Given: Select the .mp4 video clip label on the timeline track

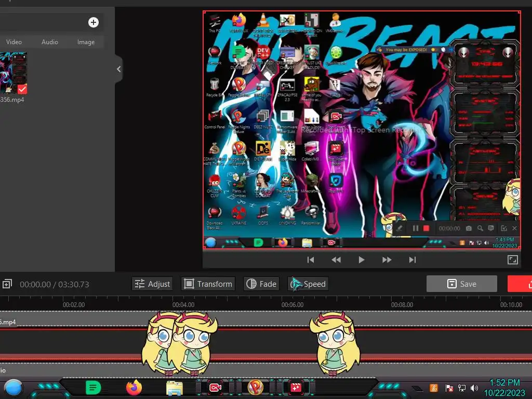Looking at the screenshot, I should pos(8,322).
